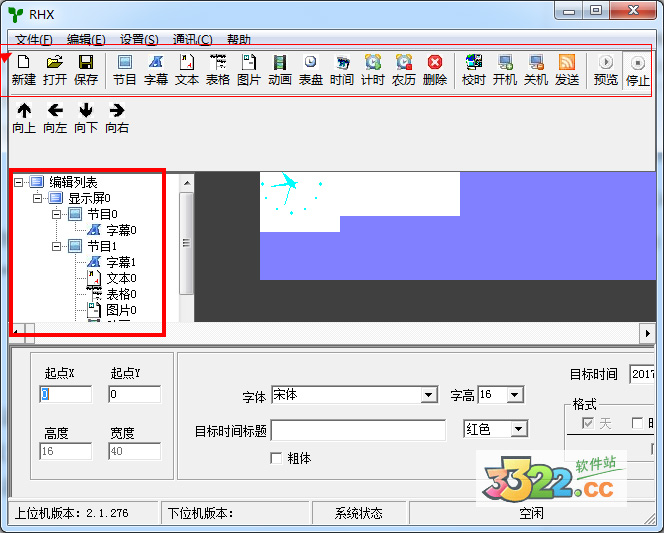Screen dimensions: 664x533
Task: Add a text area with the 文本 icon
Action: [x=187, y=70]
